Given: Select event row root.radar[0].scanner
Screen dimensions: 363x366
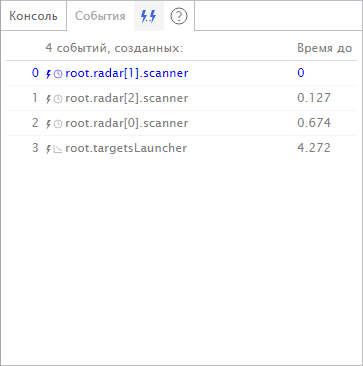Looking at the screenshot, I should (181, 123).
